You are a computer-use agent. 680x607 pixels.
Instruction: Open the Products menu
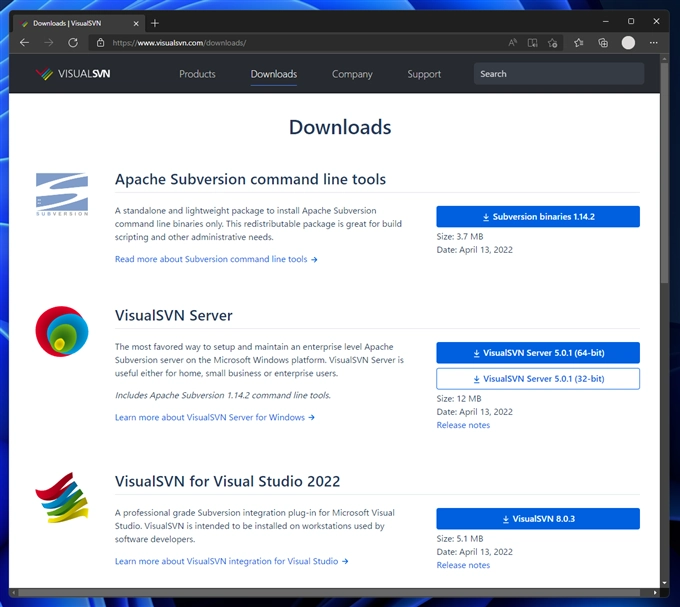197,74
